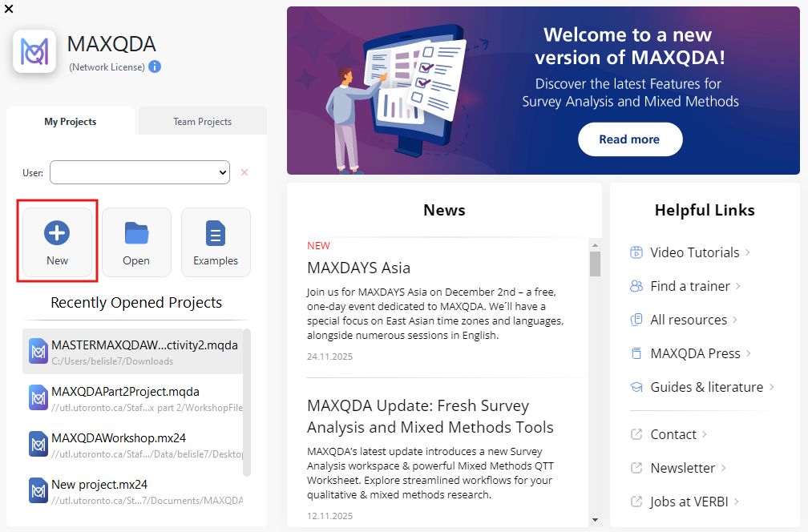Click the chevron next to Contact
This screenshot has height=532, width=808.
click(x=705, y=434)
